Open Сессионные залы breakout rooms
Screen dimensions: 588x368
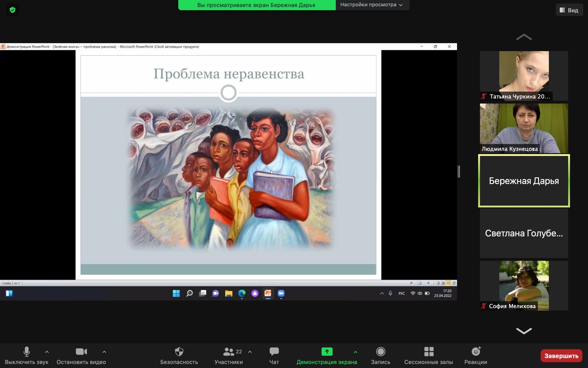[429, 356]
